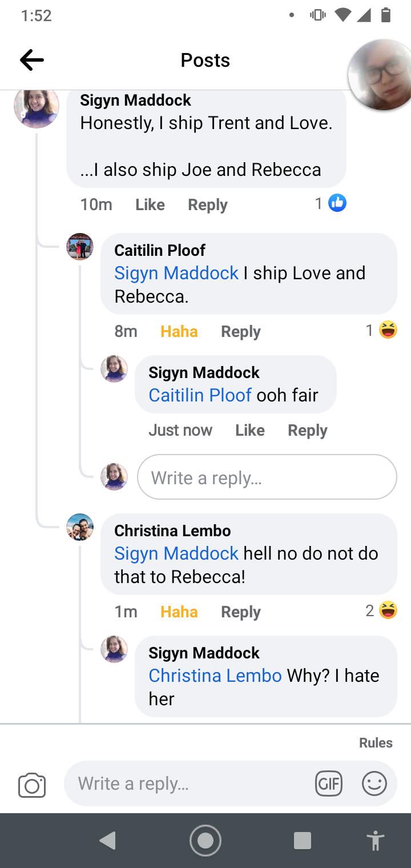Open Caitilin Ploof's profile picture

[x=80, y=247]
